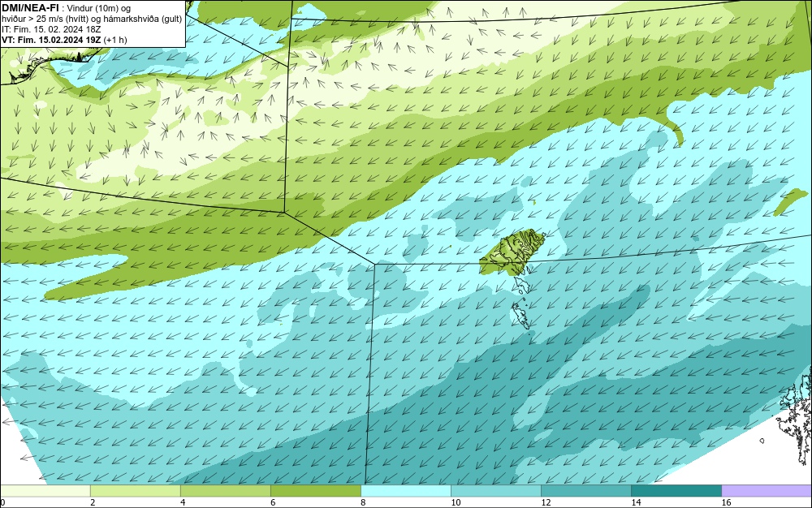Click the 'VT: Fim. 15.02.2024 19Z' valid time line
The image size is (812, 508).
64,40
